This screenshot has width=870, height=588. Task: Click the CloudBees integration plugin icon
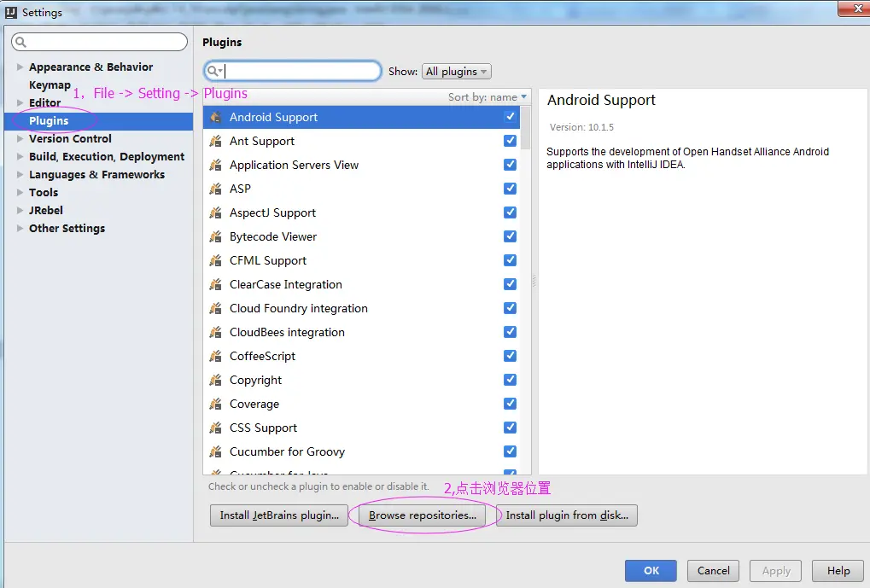(x=216, y=332)
